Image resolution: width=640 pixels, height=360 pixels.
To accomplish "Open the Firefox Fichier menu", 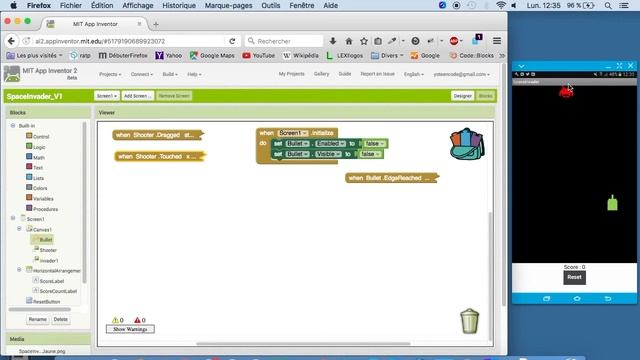I will tap(71, 5).
